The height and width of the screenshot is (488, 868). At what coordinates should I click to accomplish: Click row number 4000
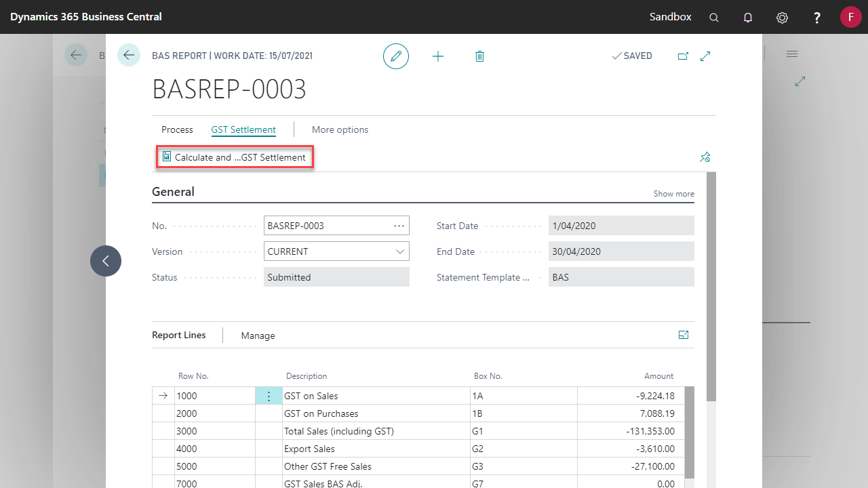pyautogui.click(x=215, y=449)
